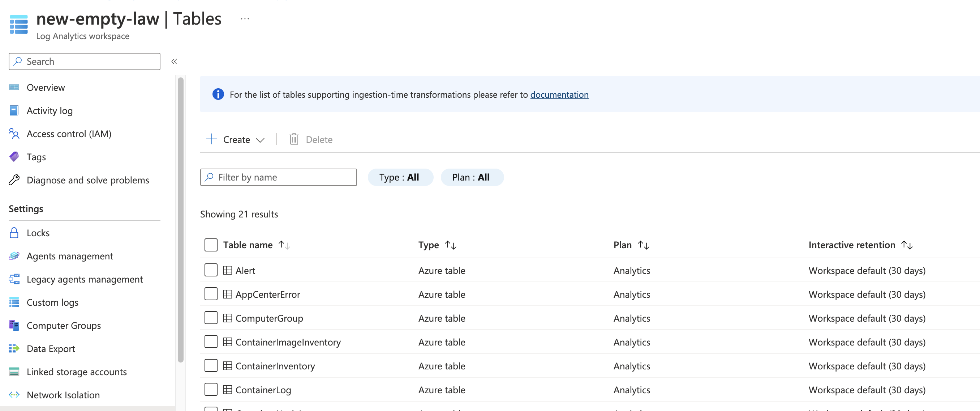Click the Agents management icon
Image resolution: width=980 pixels, height=411 pixels.
coord(14,256)
